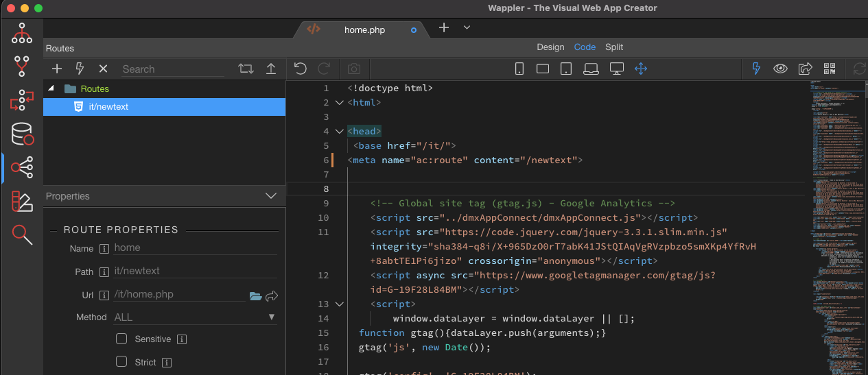Select the tablet viewport icon

tap(566, 69)
